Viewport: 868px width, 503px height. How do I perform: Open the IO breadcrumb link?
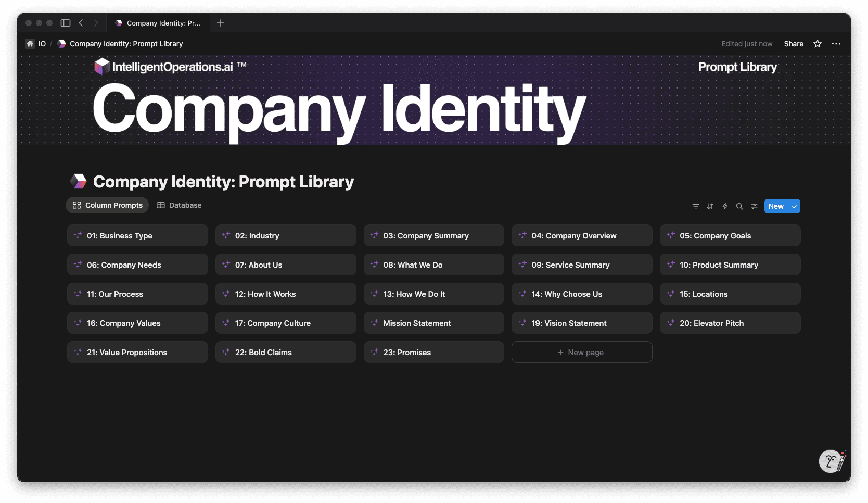[41, 44]
